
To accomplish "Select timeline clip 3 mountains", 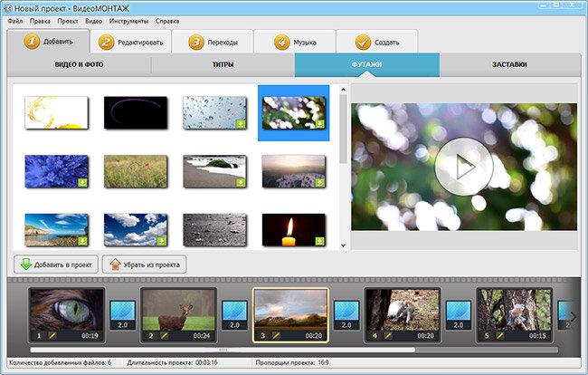I will pyautogui.click(x=290, y=315).
